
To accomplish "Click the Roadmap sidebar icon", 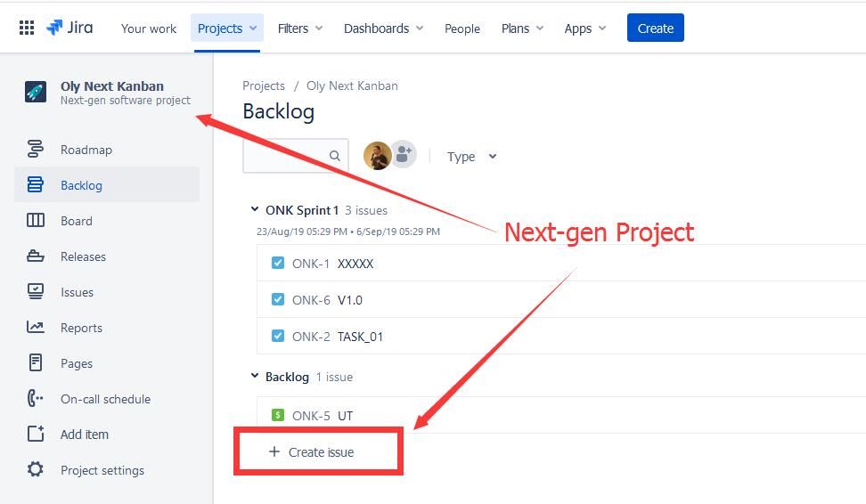I will point(36,149).
